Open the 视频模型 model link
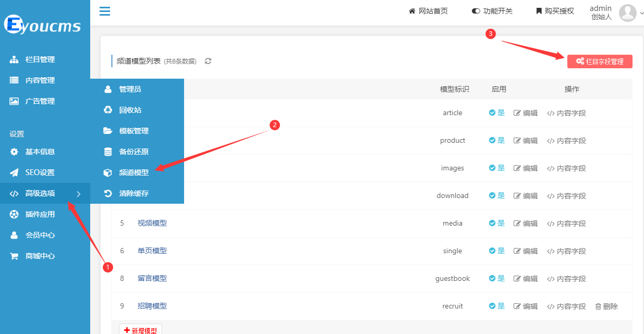The height and width of the screenshot is (334, 644). pyautogui.click(x=152, y=223)
